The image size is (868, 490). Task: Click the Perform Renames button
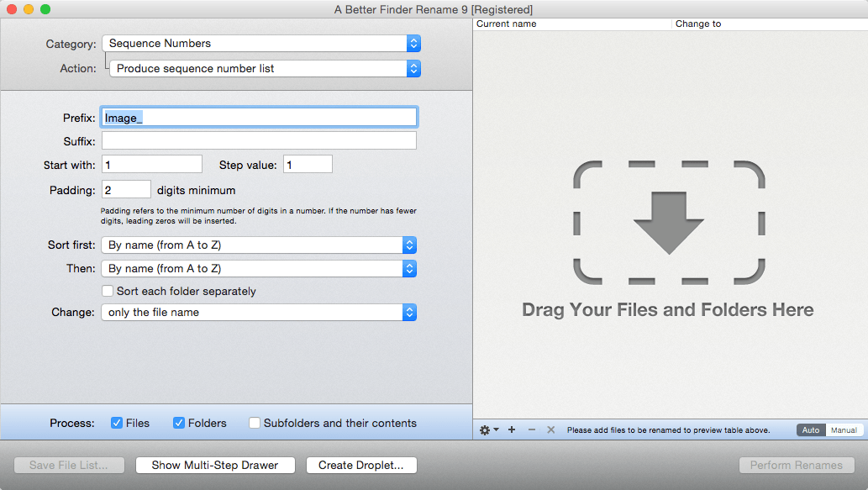coord(797,465)
